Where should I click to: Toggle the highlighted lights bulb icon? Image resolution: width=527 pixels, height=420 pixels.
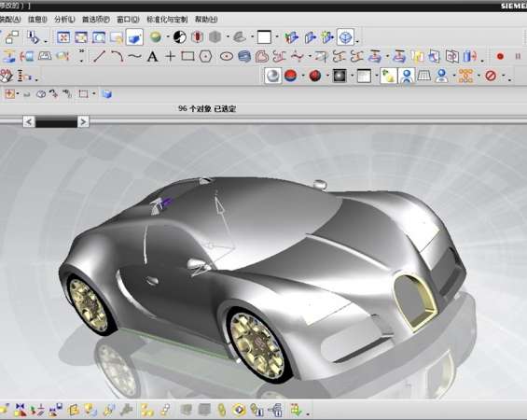(x=389, y=76)
